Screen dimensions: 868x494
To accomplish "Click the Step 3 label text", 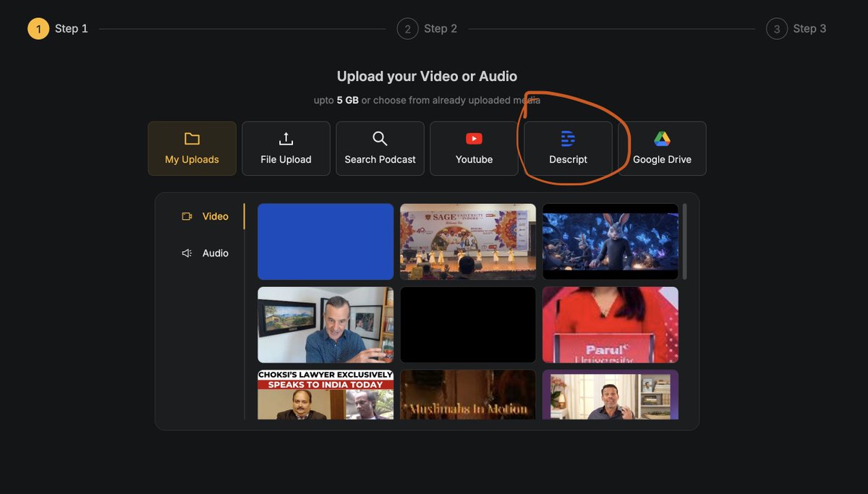I will pos(809,29).
